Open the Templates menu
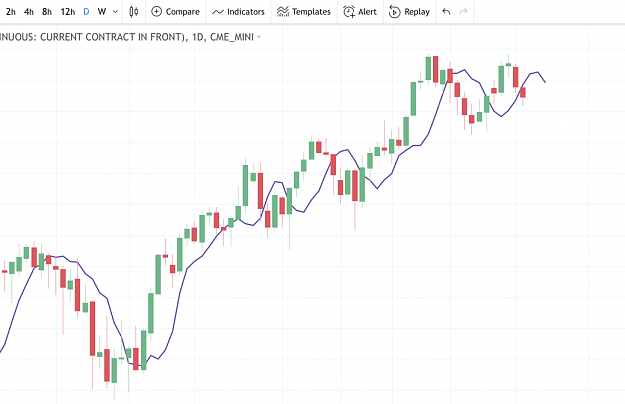The image size is (625, 404). pos(304,12)
